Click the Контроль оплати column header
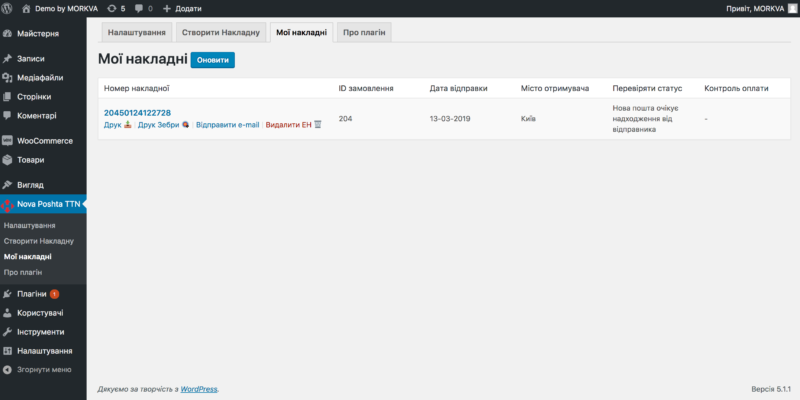800x400 pixels. point(736,88)
